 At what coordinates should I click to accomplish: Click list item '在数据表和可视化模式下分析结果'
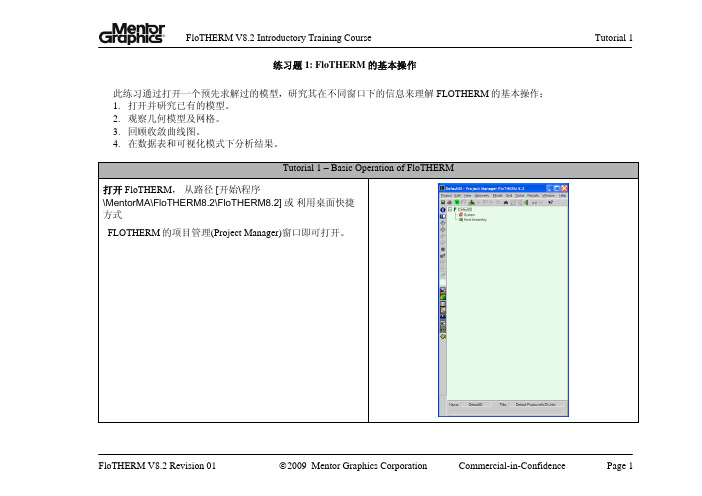[203, 144]
